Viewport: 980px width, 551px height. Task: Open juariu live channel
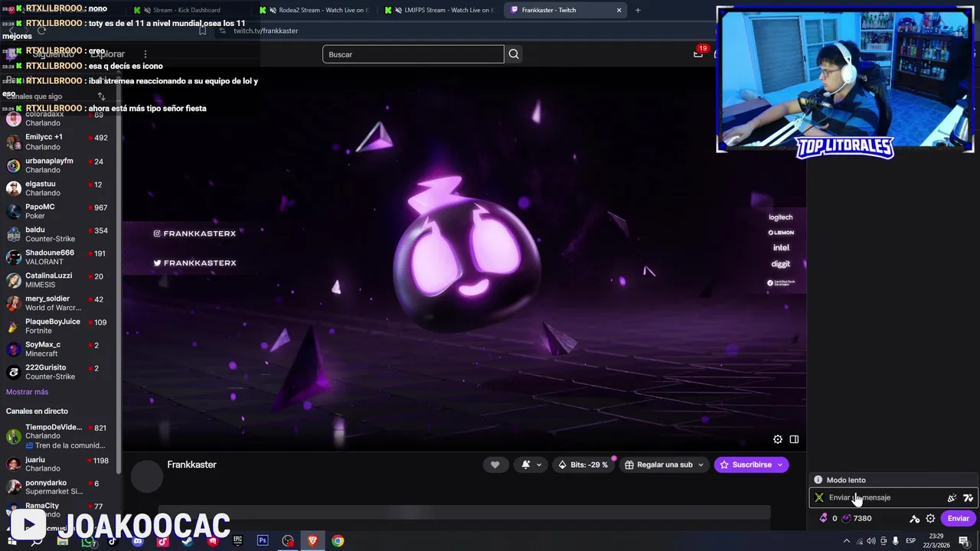(x=60, y=464)
